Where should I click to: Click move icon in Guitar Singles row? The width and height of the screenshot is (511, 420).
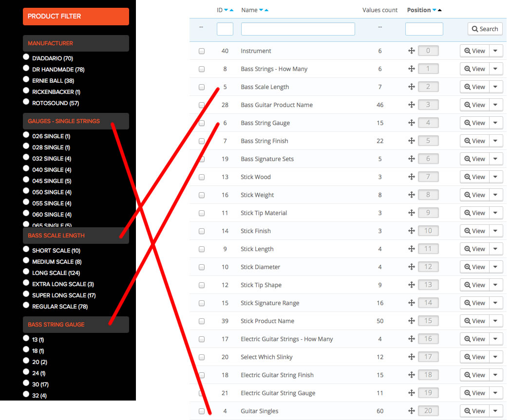click(x=412, y=411)
